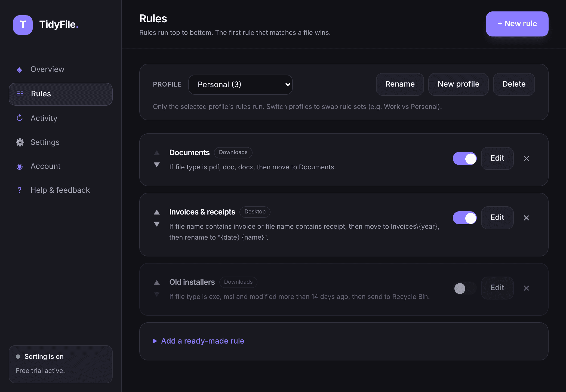
Task: Delete the Documents rule with X
Action: click(527, 158)
